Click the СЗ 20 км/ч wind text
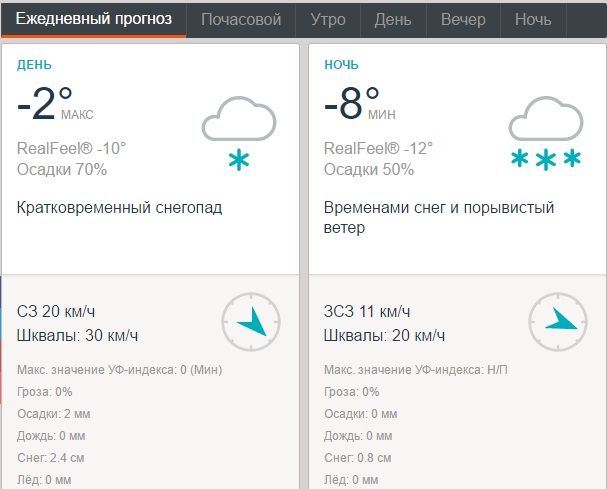607x489 pixels. [56, 311]
